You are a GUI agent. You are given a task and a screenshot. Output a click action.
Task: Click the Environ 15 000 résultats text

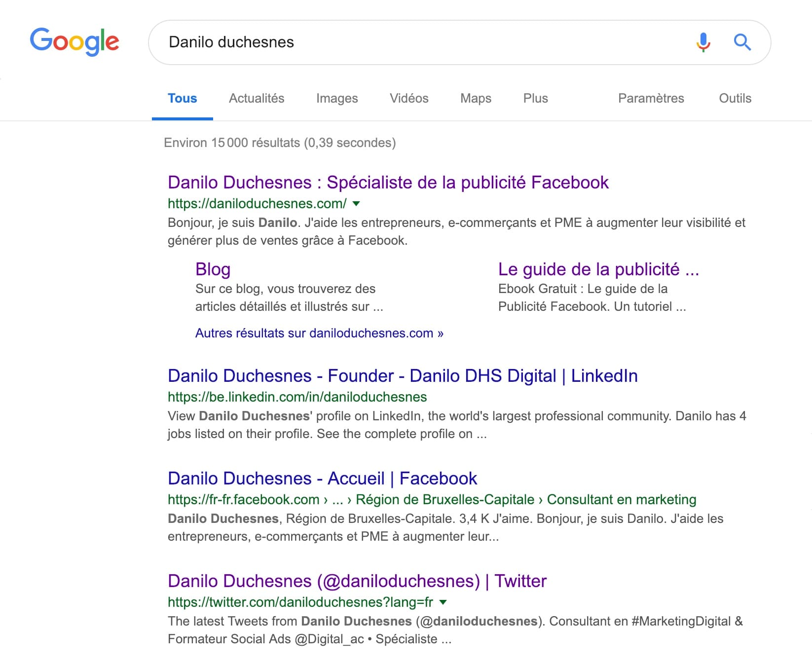(x=280, y=143)
